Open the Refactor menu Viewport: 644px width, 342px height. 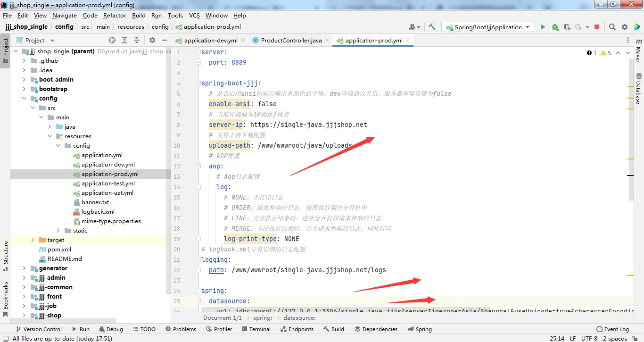pos(115,16)
